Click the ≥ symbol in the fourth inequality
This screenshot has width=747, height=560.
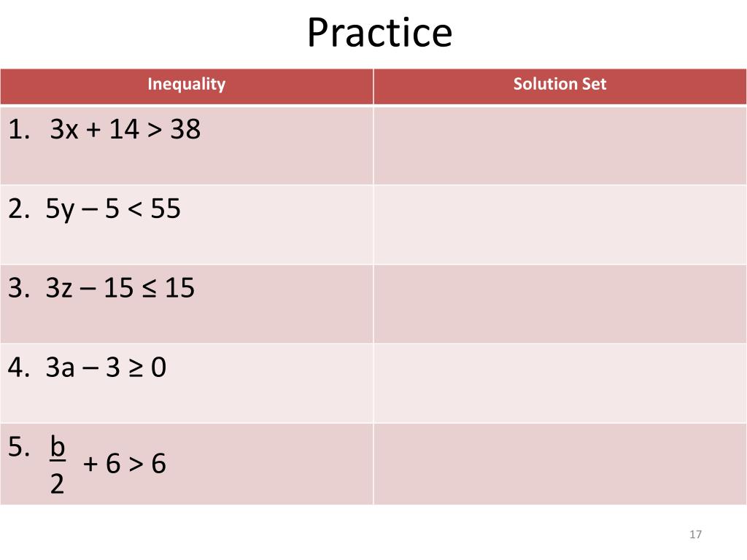click(136, 369)
